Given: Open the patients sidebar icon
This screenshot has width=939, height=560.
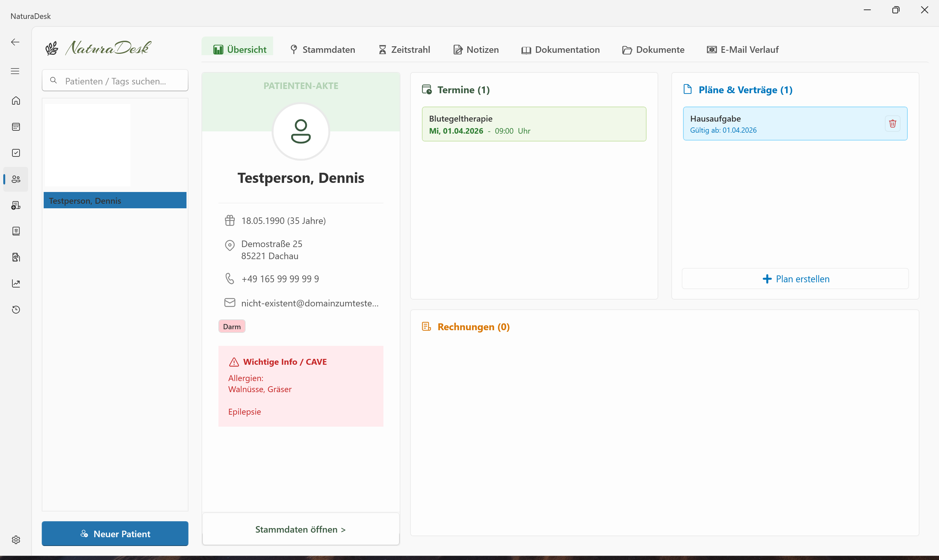Looking at the screenshot, I should 16,179.
